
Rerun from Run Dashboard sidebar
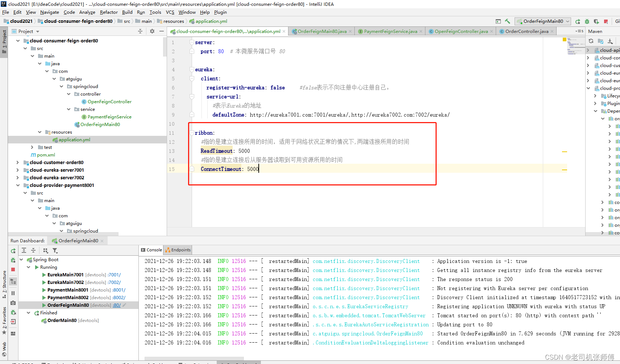pos(13,251)
